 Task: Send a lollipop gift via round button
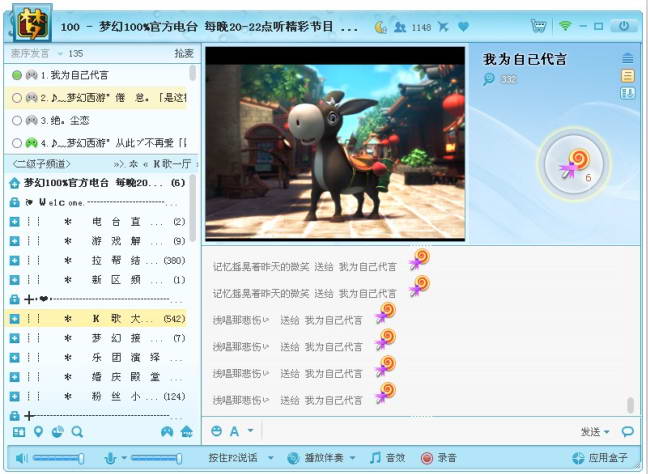[574, 164]
